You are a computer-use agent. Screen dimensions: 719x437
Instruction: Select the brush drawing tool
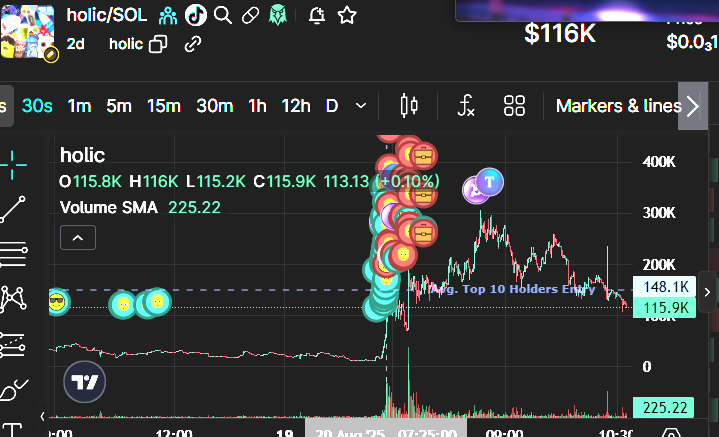pos(14,390)
